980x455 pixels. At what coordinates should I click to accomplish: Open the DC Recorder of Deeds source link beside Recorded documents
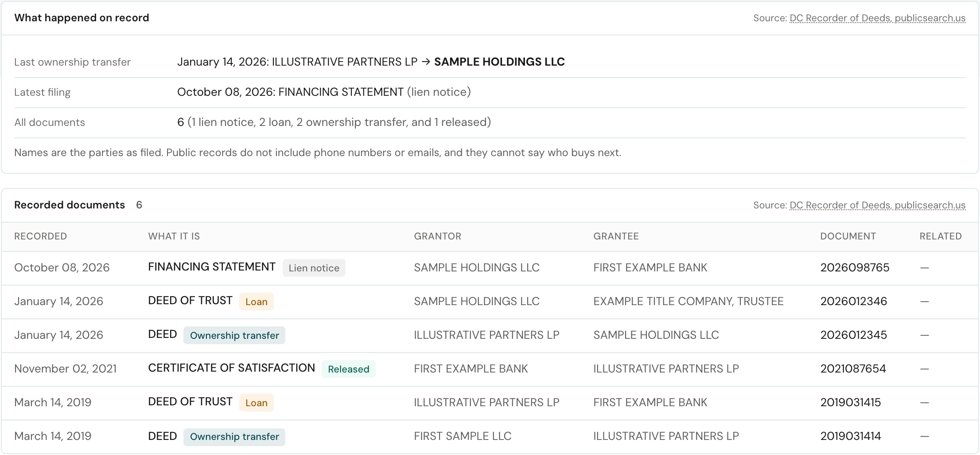[x=877, y=205]
